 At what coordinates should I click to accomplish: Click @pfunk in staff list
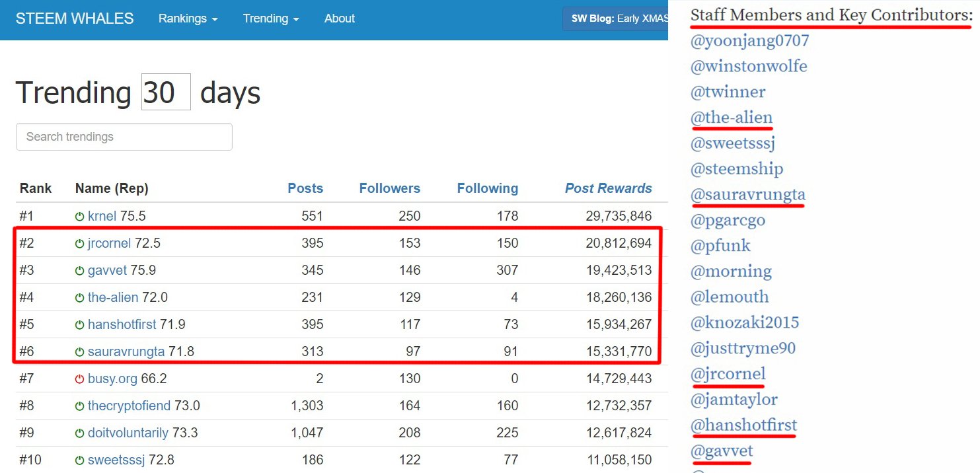click(x=721, y=246)
